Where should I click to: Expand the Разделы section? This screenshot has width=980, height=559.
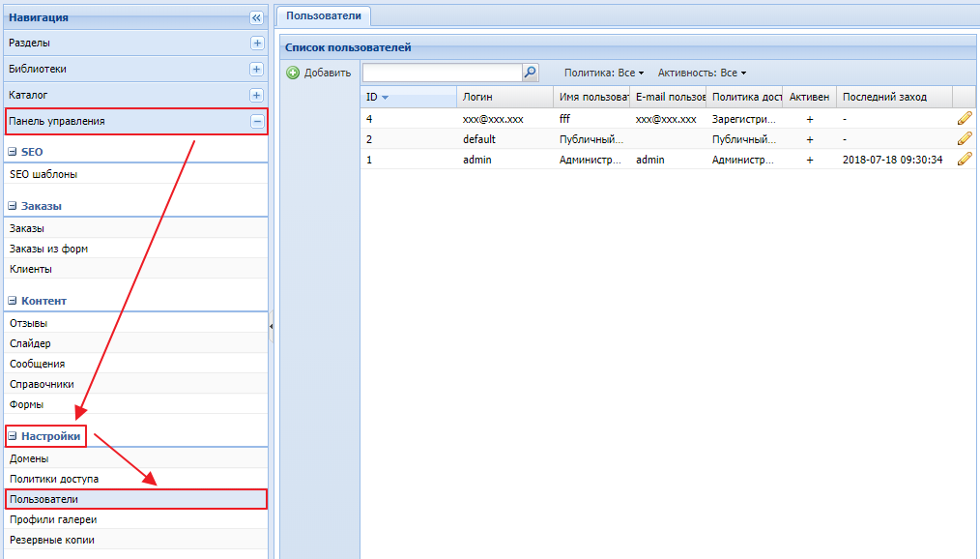tap(256, 44)
